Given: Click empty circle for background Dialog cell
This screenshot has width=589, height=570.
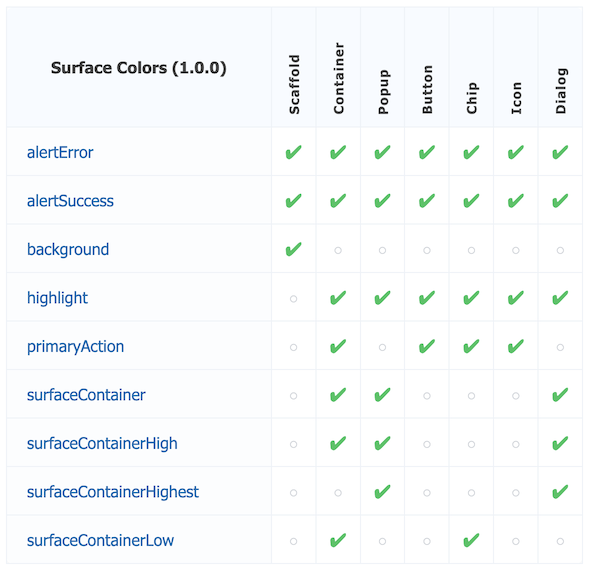Looking at the screenshot, I should pos(560,250).
